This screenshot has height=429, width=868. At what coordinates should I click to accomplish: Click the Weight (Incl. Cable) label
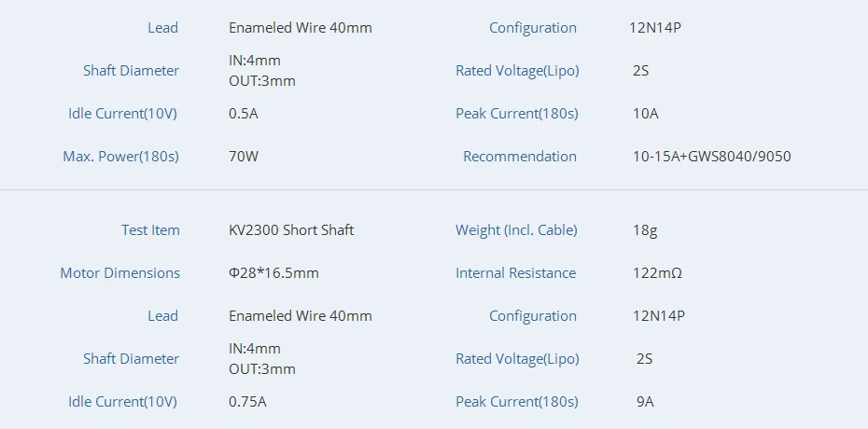(516, 230)
